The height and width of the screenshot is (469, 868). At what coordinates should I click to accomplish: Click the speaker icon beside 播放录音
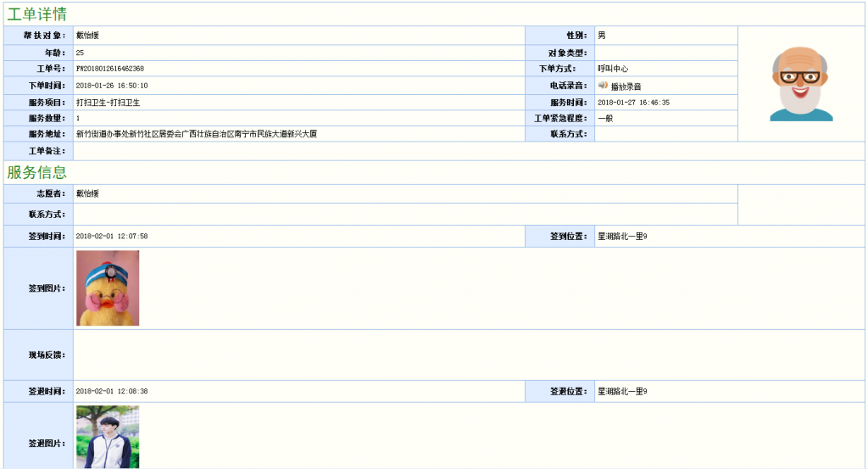tap(603, 86)
